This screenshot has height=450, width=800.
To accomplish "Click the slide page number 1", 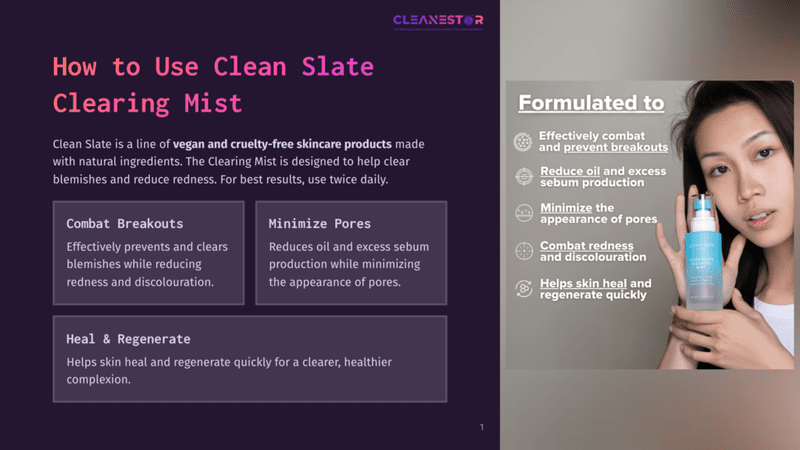I will pyautogui.click(x=482, y=427).
